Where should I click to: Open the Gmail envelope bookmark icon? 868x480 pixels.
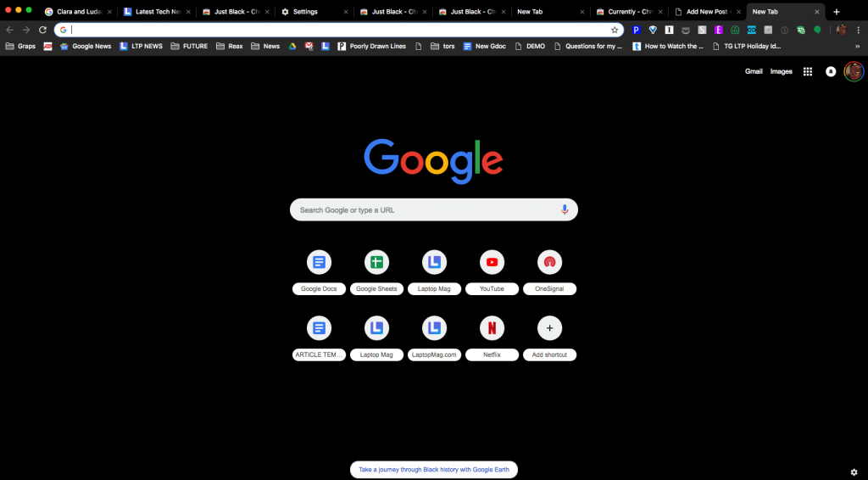coord(309,47)
